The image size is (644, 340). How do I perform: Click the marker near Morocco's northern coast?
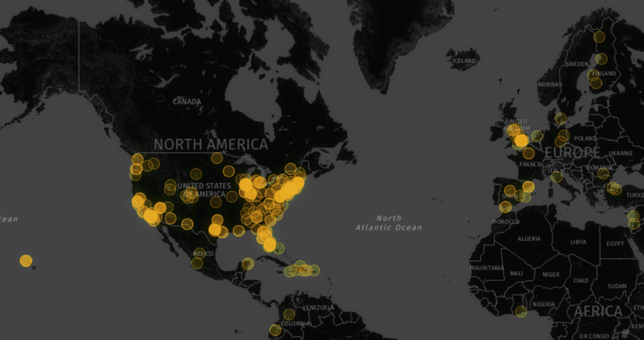[506, 207]
